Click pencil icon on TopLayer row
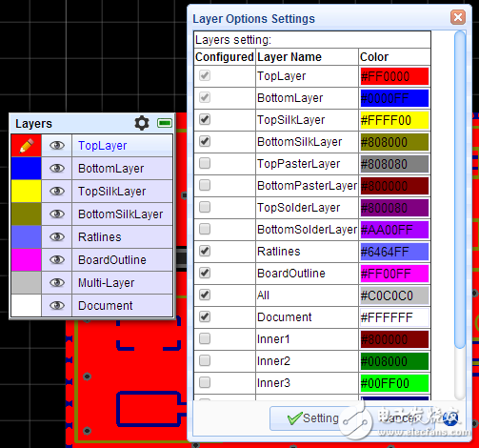This screenshot has height=448, width=479. pyautogui.click(x=27, y=146)
